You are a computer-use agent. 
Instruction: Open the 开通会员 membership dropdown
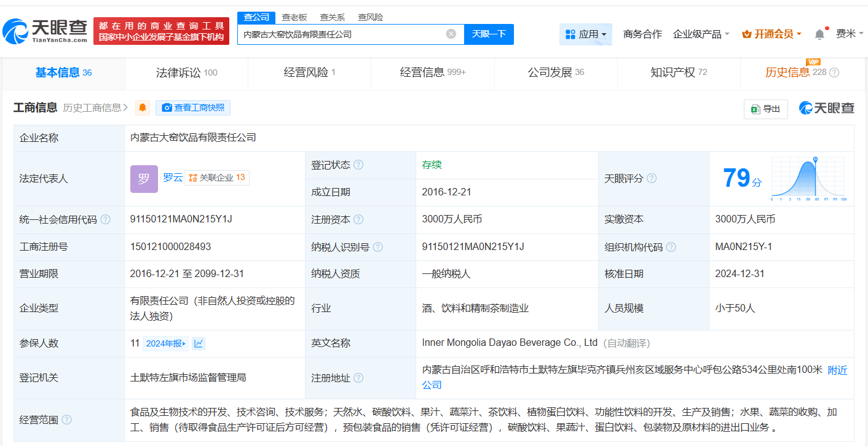tap(771, 34)
